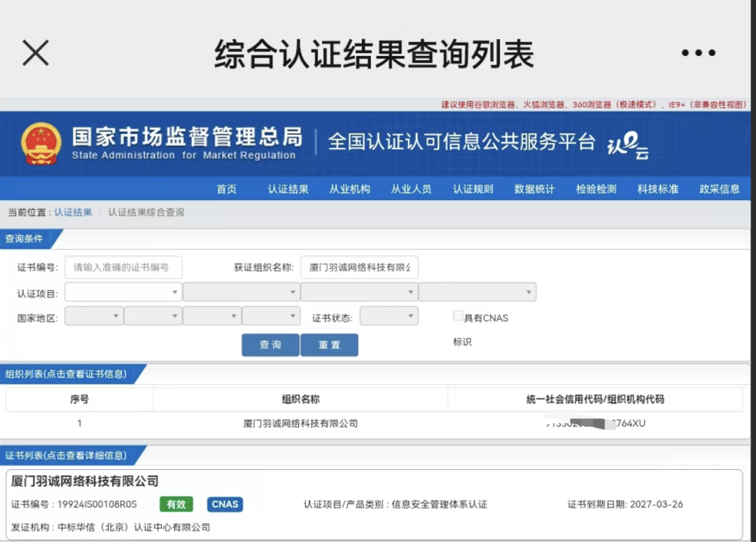Click the national emblem logo
756x542 pixels.
(41, 142)
